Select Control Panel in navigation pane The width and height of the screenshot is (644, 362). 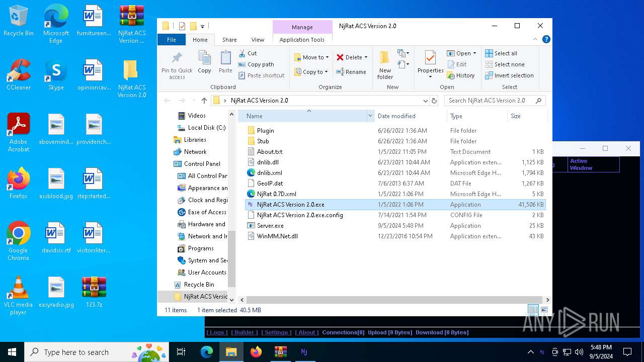click(202, 164)
